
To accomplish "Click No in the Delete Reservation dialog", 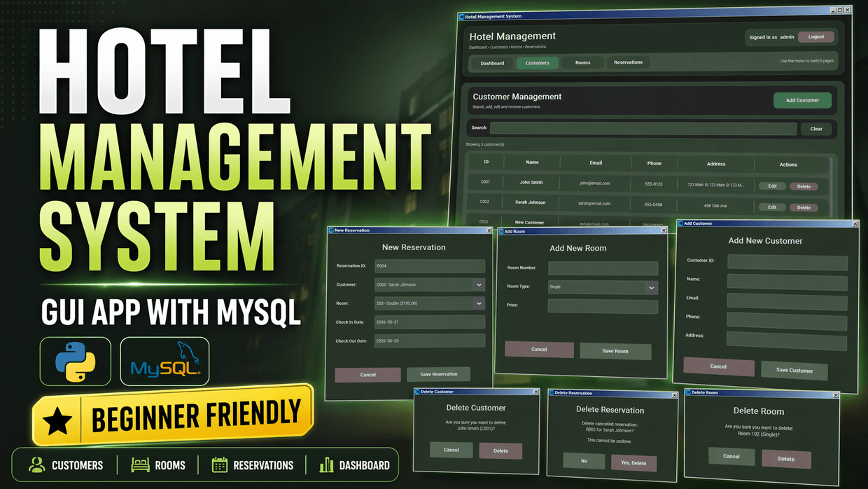I will point(584,462).
